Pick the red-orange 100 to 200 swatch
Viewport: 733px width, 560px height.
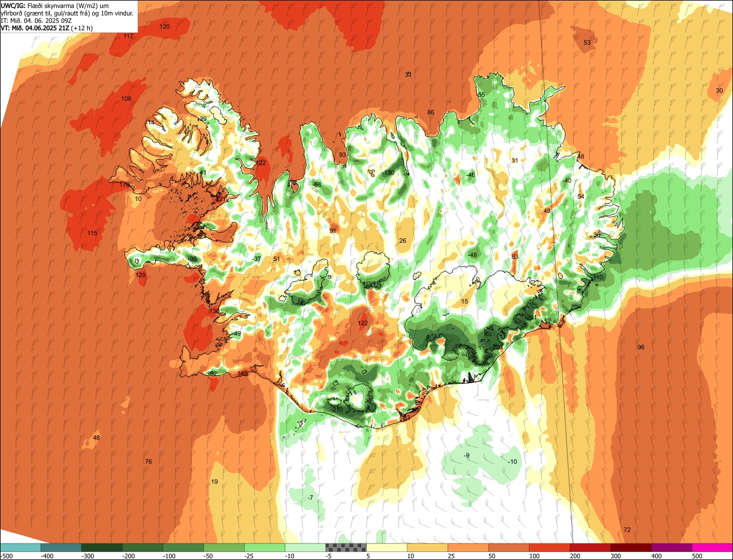click(x=549, y=547)
